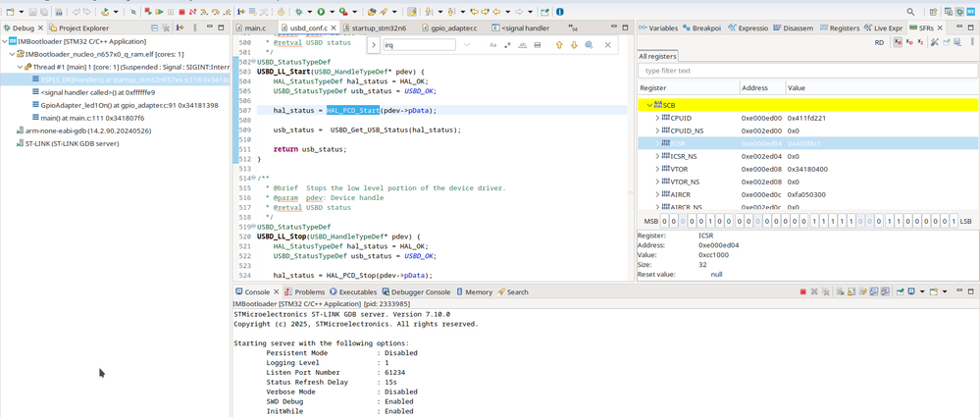This screenshot has height=417, width=980.
Task: Click the register filter text field
Action: click(x=807, y=71)
